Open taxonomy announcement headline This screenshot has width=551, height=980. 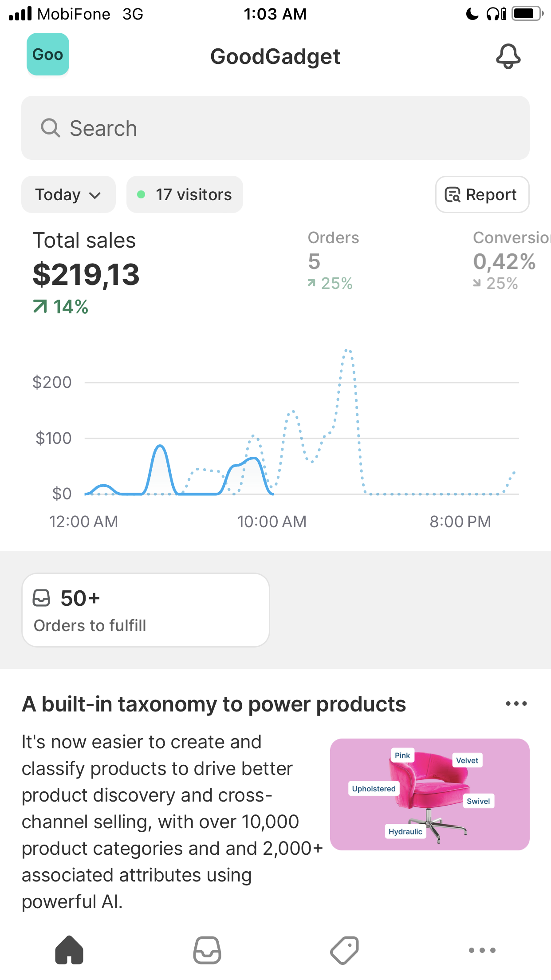(x=214, y=704)
